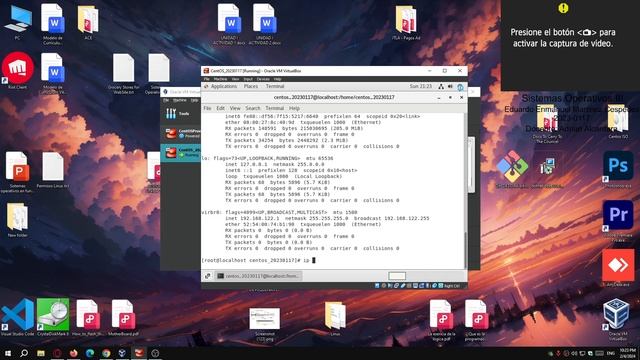Select the running CentOS VM in VirtualBox Manager
The height and width of the screenshot is (360, 640).
180,153
